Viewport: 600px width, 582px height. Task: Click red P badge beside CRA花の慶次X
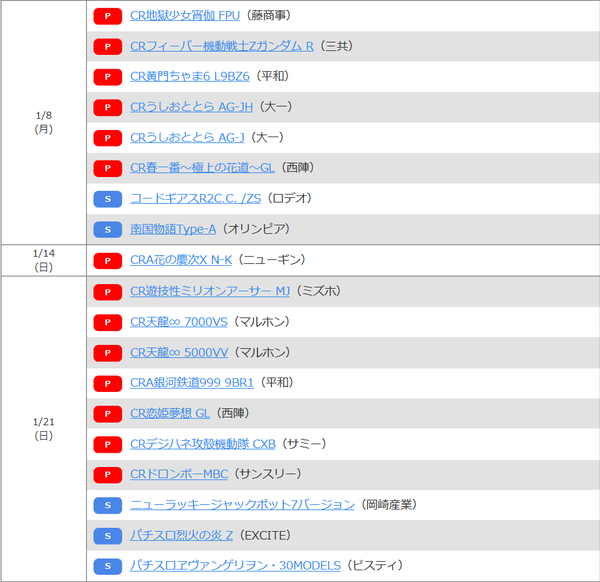point(108,261)
